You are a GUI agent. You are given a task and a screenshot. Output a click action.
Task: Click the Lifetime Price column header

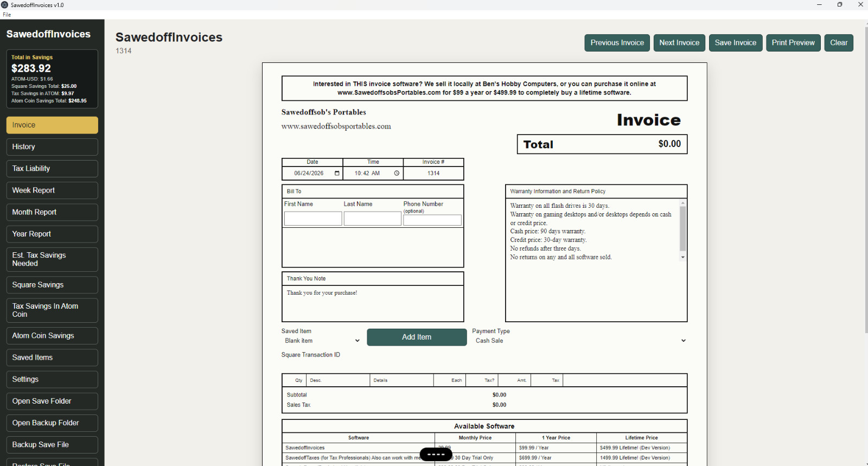coord(641,438)
